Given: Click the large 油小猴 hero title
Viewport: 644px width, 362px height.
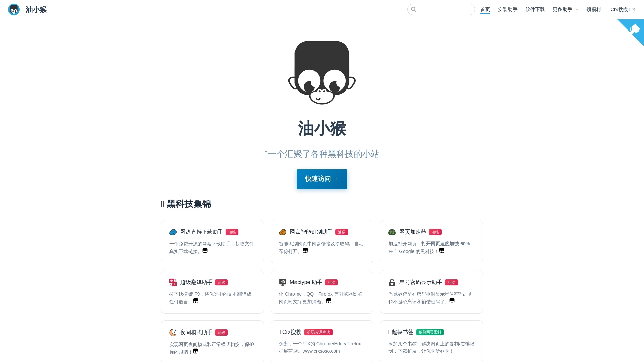Looking at the screenshot, I should click(x=322, y=129).
